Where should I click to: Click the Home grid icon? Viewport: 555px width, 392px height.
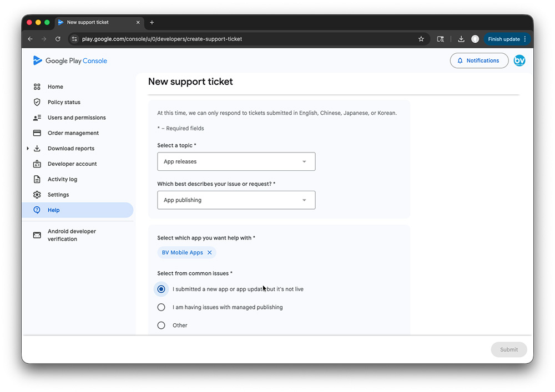[37, 86]
